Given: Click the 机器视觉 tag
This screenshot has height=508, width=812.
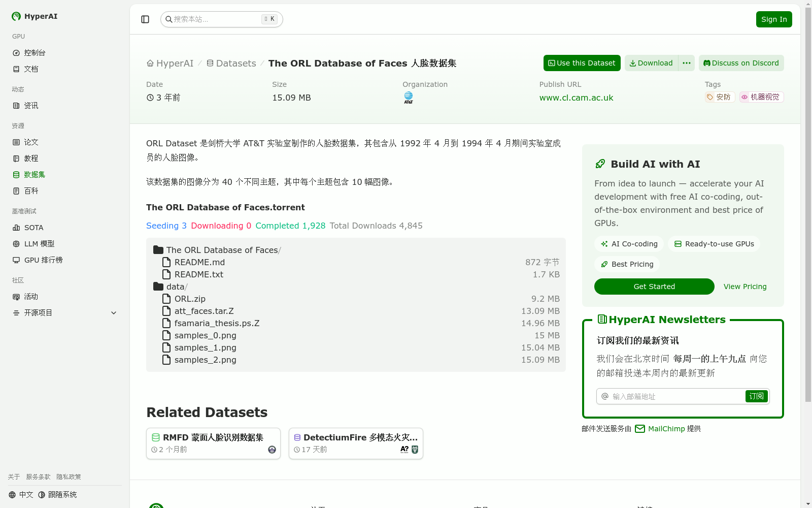Looking at the screenshot, I should click(x=761, y=97).
